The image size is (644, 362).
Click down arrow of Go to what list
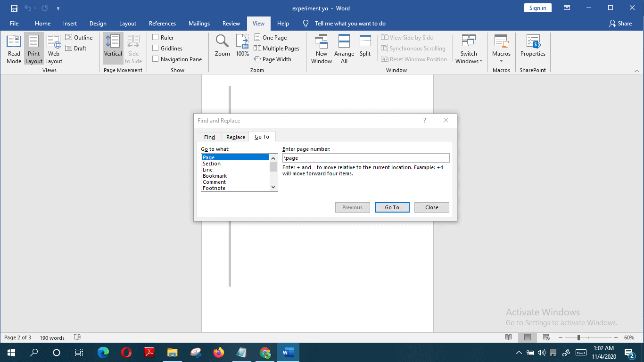[273, 187]
